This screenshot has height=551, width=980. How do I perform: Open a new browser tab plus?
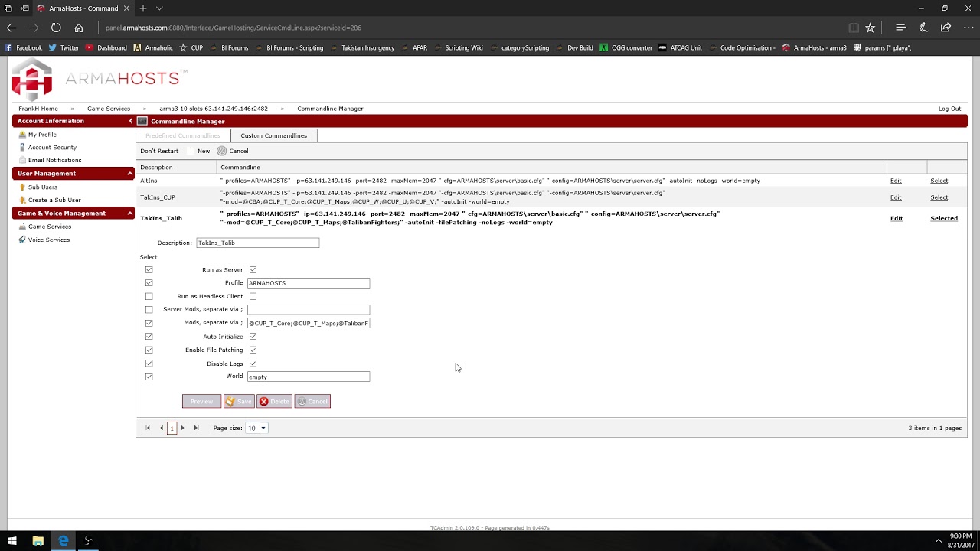(x=143, y=8)
